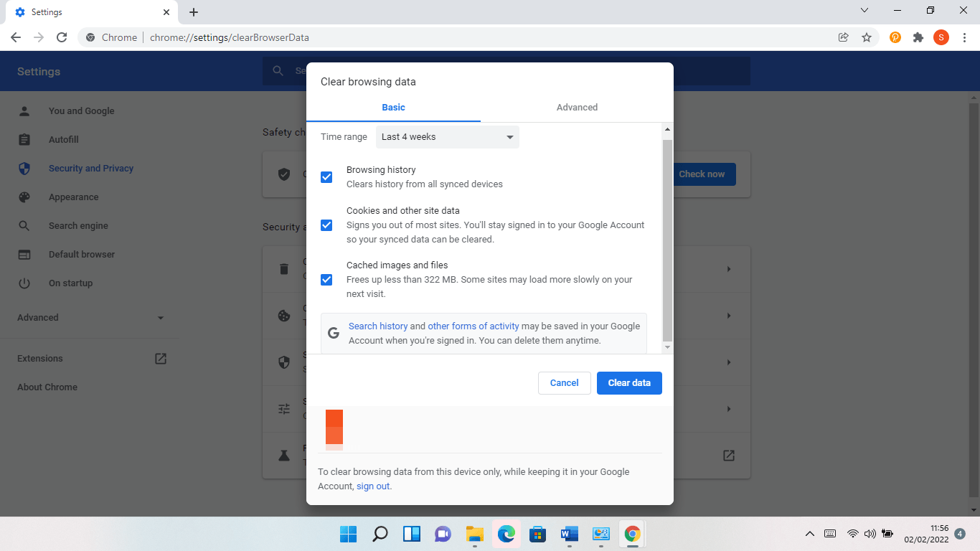Click the Clear data button

click(629, 383)
